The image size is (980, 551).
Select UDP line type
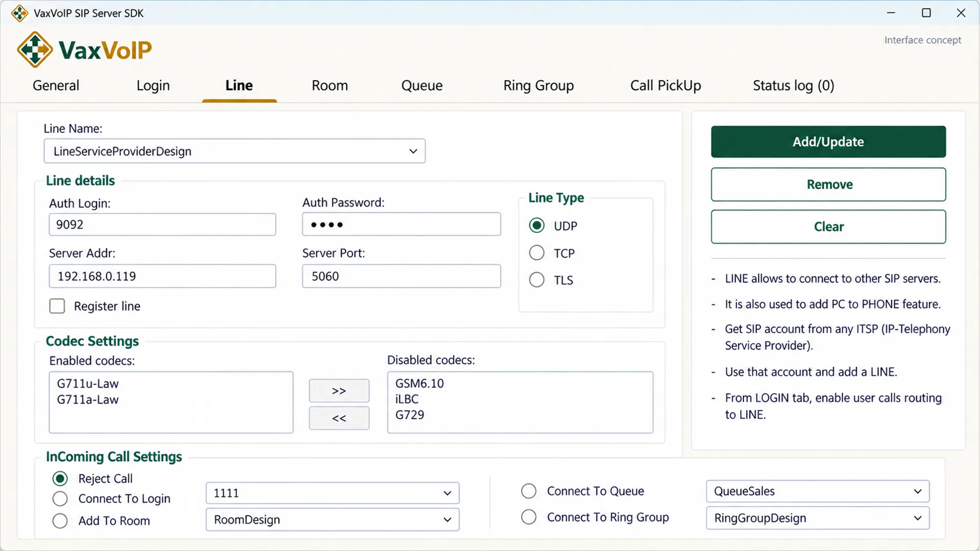(536, 226)
